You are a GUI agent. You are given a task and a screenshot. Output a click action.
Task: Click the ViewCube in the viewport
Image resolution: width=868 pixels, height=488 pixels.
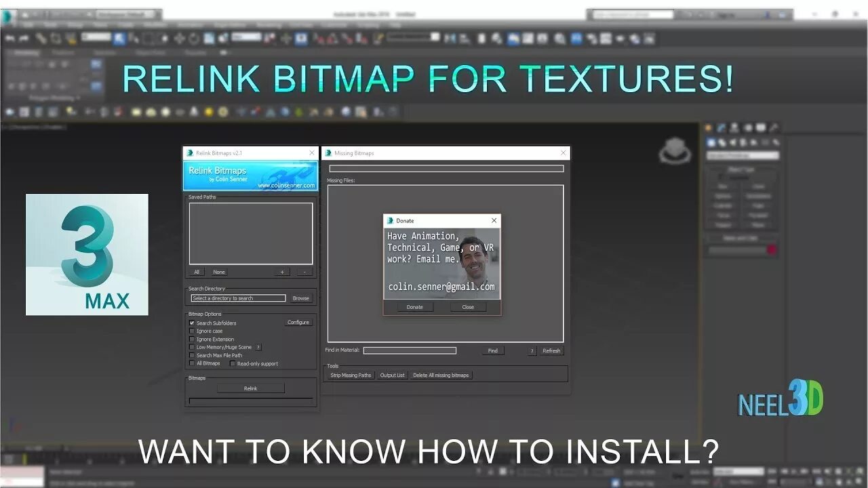click(675, 150)
